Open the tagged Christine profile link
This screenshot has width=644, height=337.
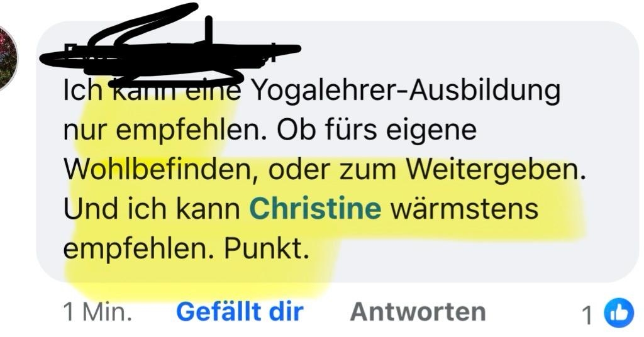316,208
